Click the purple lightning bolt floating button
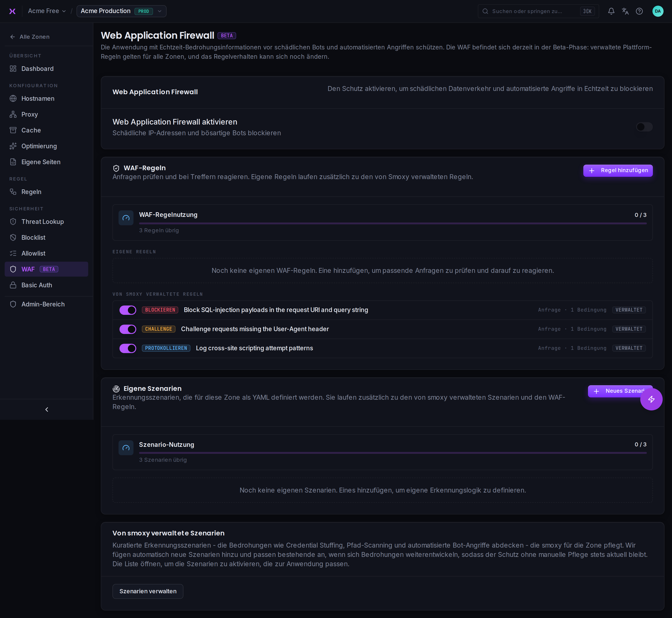Viewport: 672px width, 618px height. [651, 399]
